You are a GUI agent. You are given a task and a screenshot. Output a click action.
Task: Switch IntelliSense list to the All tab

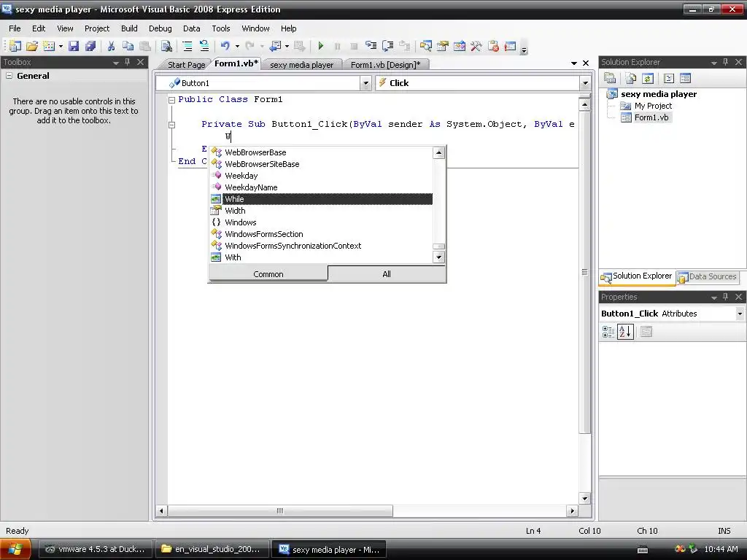coord(387,274)
